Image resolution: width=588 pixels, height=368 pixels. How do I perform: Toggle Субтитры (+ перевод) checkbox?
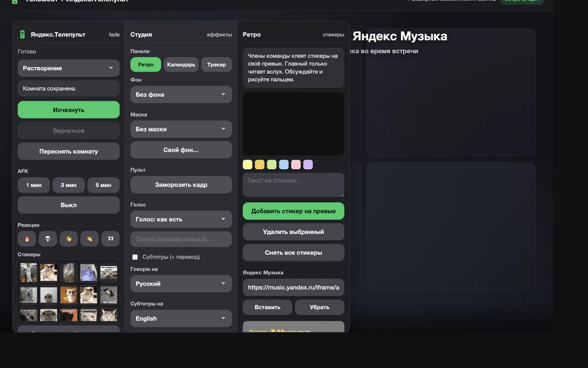tap(135, 257)
